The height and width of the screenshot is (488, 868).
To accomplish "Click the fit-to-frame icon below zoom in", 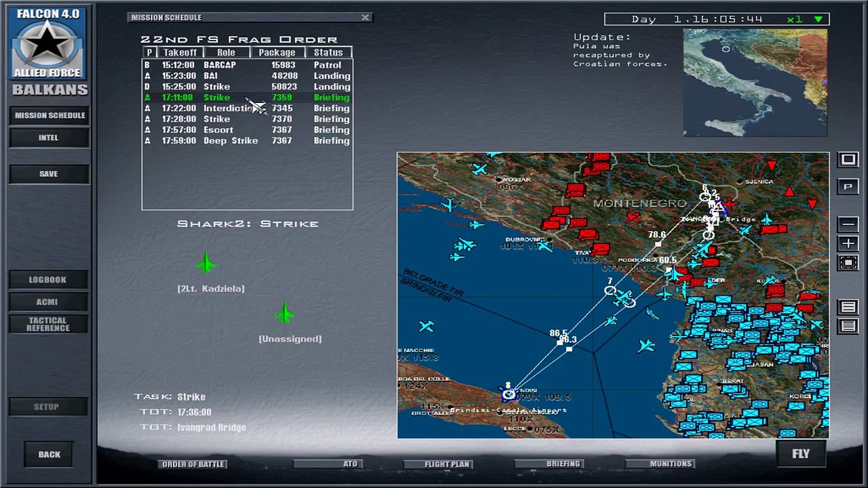I will point(848,262).
